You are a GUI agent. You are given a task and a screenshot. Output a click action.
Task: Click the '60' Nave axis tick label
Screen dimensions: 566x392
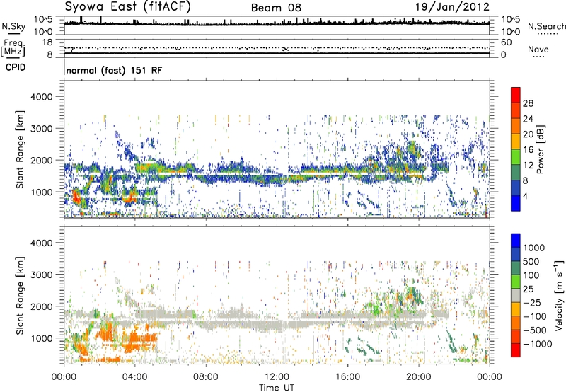coord(506,42)
